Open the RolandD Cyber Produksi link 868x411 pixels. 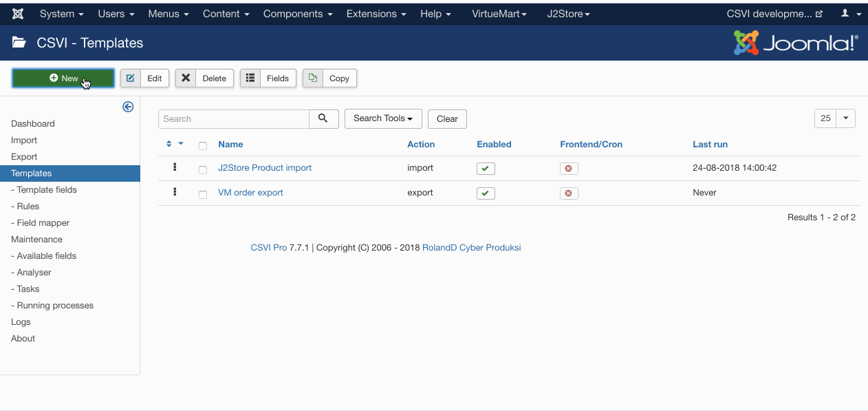tap(471, 248)
